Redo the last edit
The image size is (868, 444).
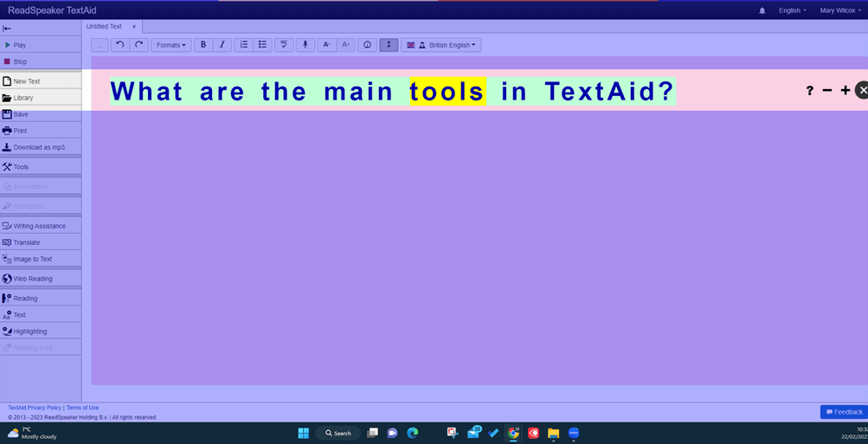[x=139, y=45]
